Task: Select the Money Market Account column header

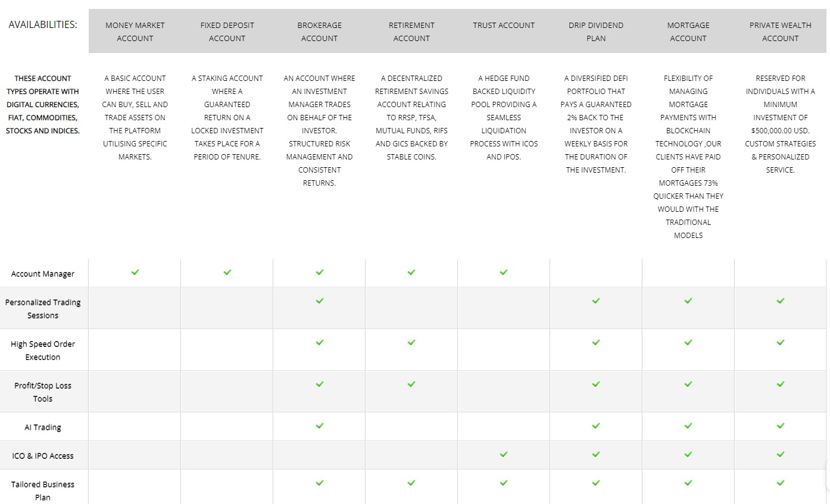Action: click(135, 32)
